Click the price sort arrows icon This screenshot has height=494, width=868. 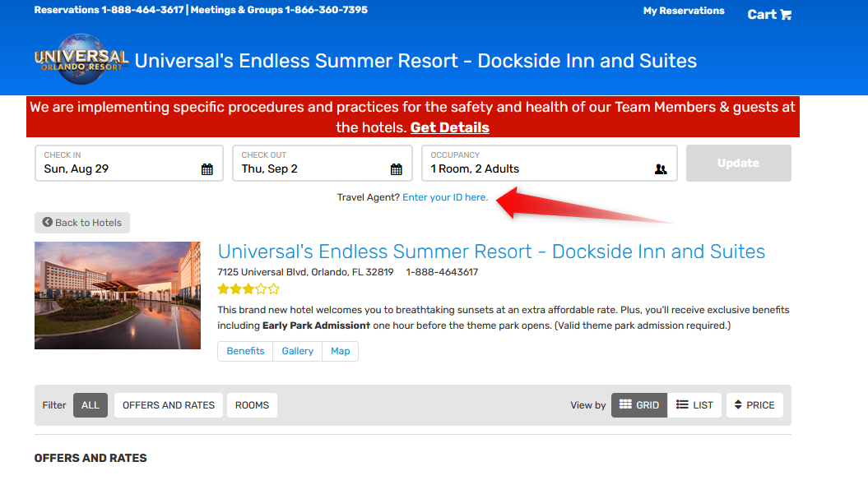pos(738,405)
